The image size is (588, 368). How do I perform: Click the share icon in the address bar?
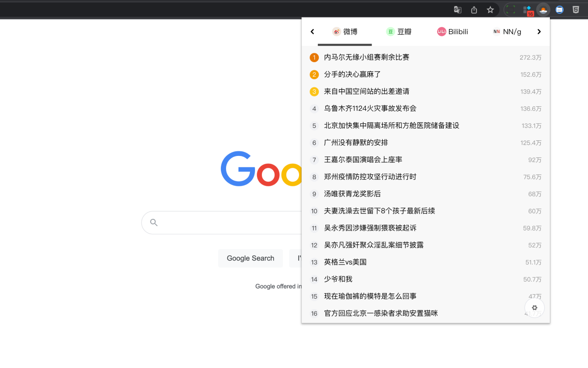(x=474, y=9)
